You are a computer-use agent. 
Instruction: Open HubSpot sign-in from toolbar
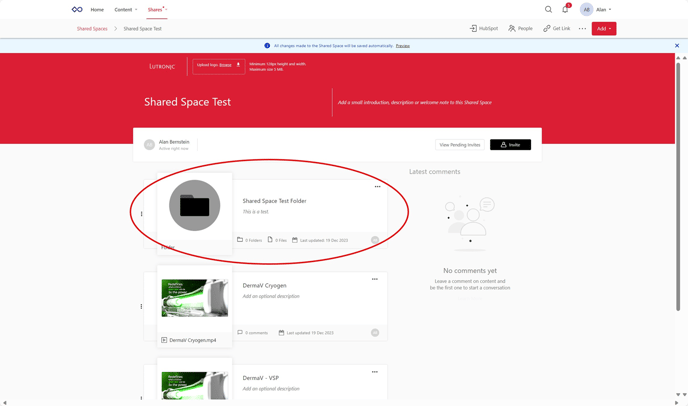(484, 28)
